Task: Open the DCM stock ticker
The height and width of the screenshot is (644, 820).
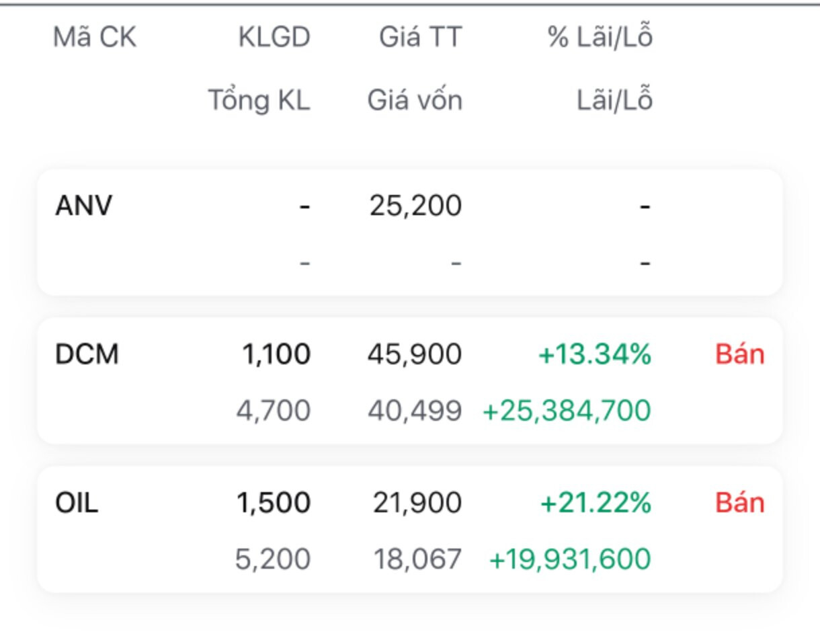Action: 87,354
